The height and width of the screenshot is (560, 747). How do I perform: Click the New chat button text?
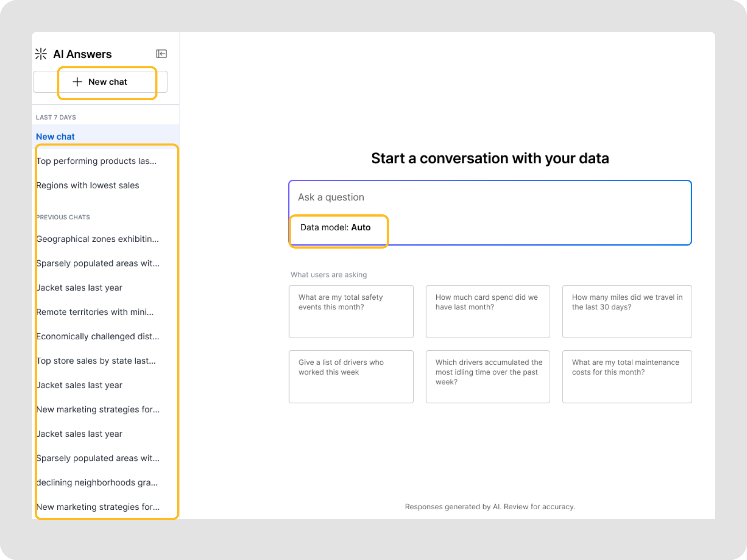(x=108, y=82)
